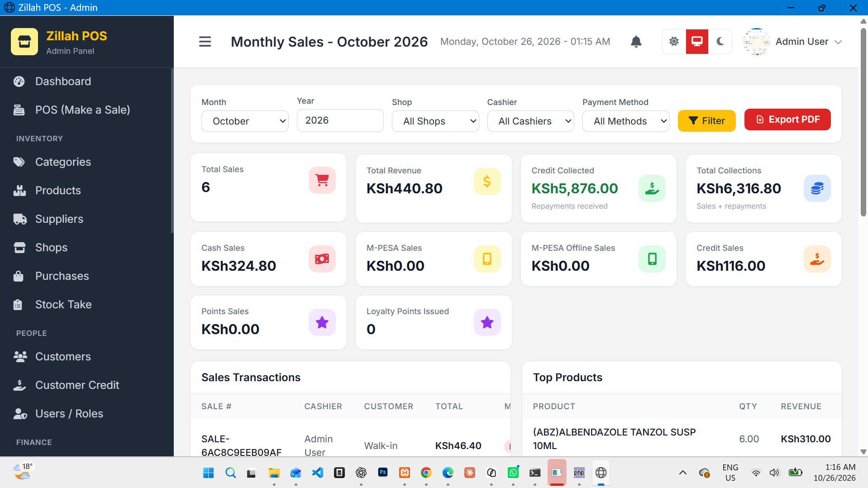Viewport: 868px width, 488px height.
Task: Click the Total Revenue dollar icon
Action: pos(487,182)
